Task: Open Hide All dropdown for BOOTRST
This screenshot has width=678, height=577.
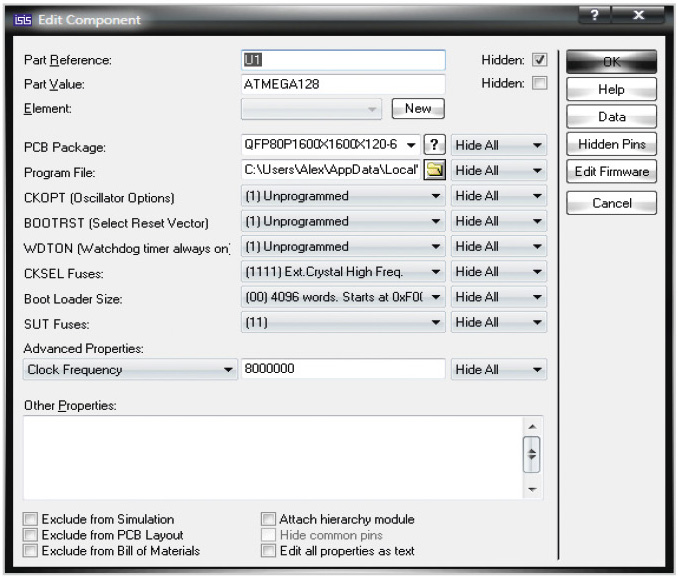Action: (x=499, y=221)
